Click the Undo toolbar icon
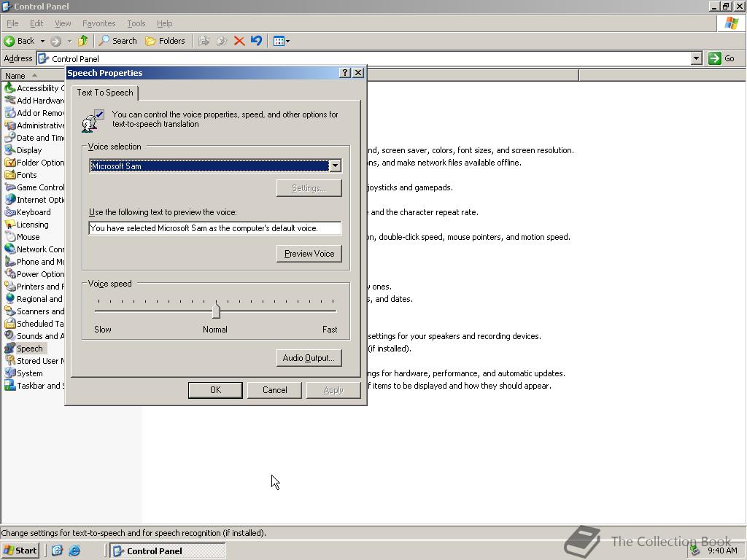 coord(256,41)
